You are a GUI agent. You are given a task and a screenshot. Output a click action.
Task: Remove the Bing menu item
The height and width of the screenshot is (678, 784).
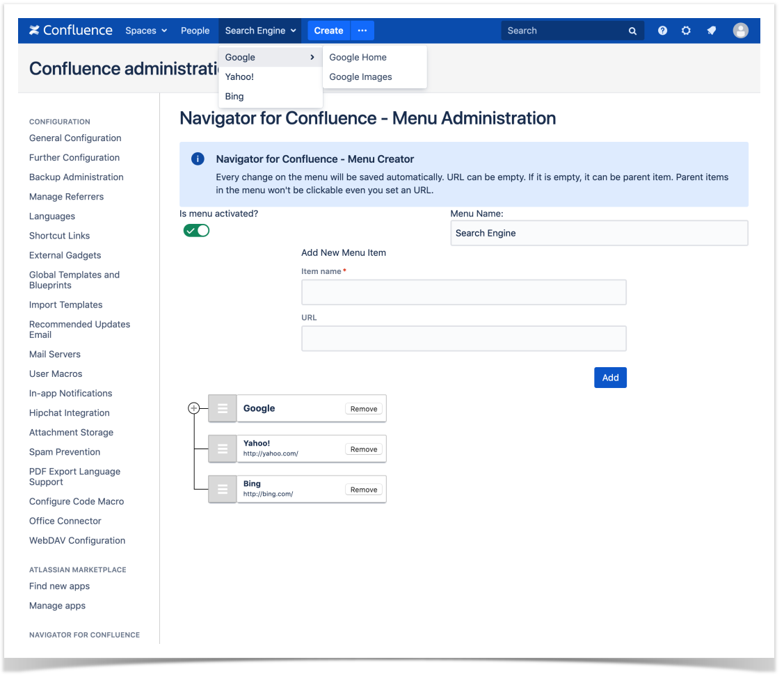(364, 490)
